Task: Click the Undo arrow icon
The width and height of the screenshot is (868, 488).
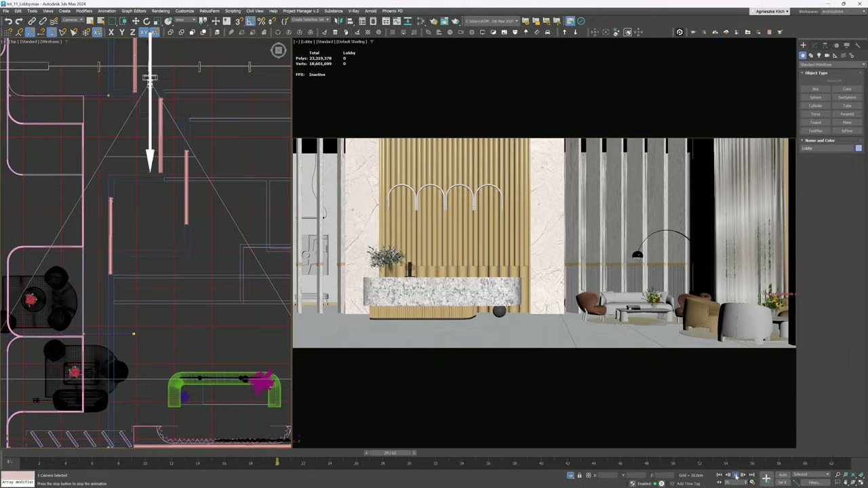Action: click(x=8, y=21)
